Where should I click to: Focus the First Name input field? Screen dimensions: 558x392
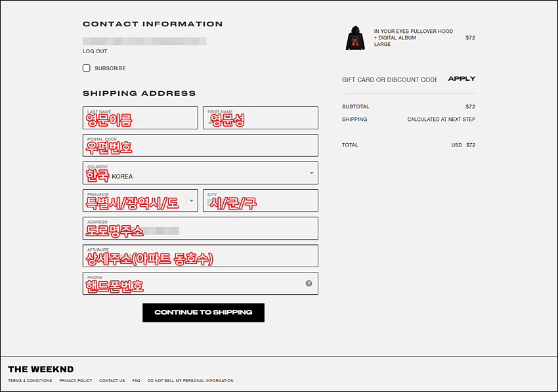point(261,118)
